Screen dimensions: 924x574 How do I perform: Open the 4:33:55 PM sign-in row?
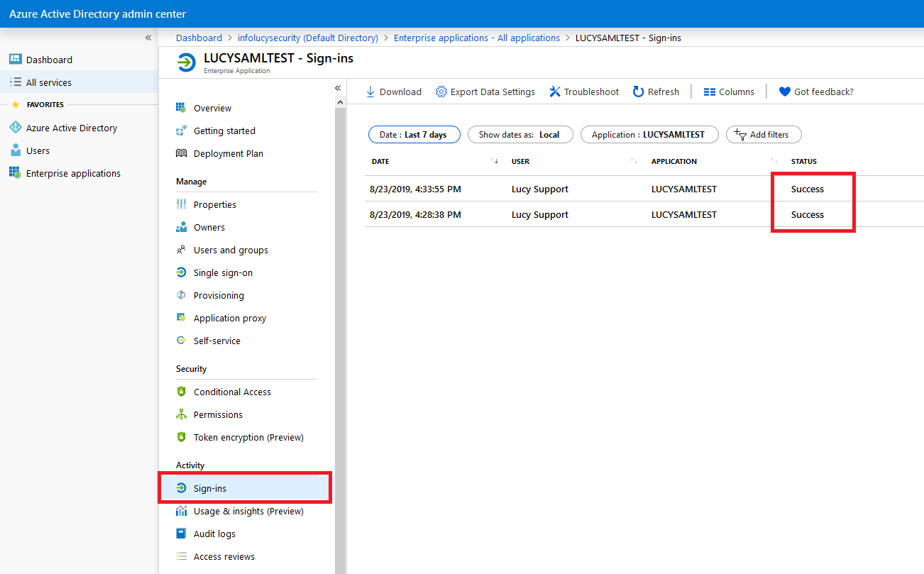[x=644, y=189]
